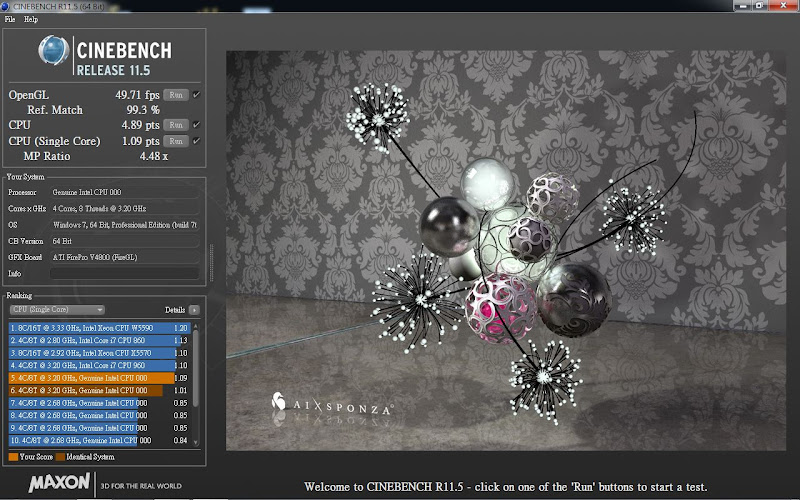The width and height of the screenshot is (800, 500).
Task: Select the Xeon W5590 ranking entry
Action: point(99,328)
